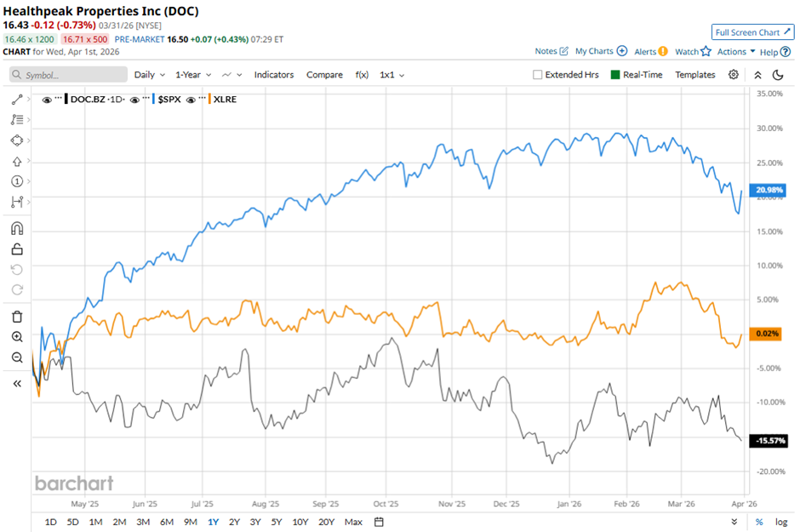Click the undo arrow icon
800x532 pixels.
tap(17, 269)
